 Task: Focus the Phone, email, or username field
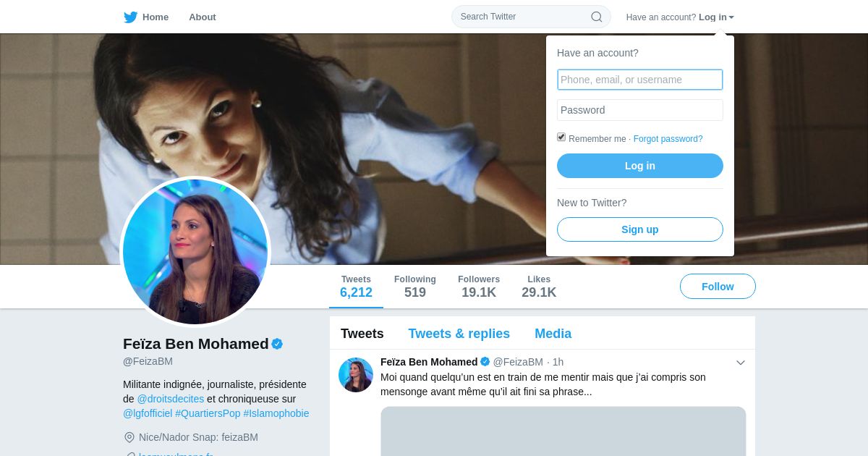(x=640, y=80)
